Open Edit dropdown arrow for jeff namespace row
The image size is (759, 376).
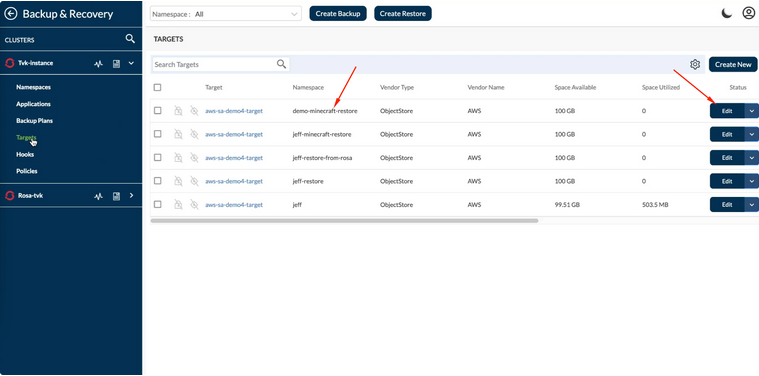pyautogui.click(x=751, y=205)
